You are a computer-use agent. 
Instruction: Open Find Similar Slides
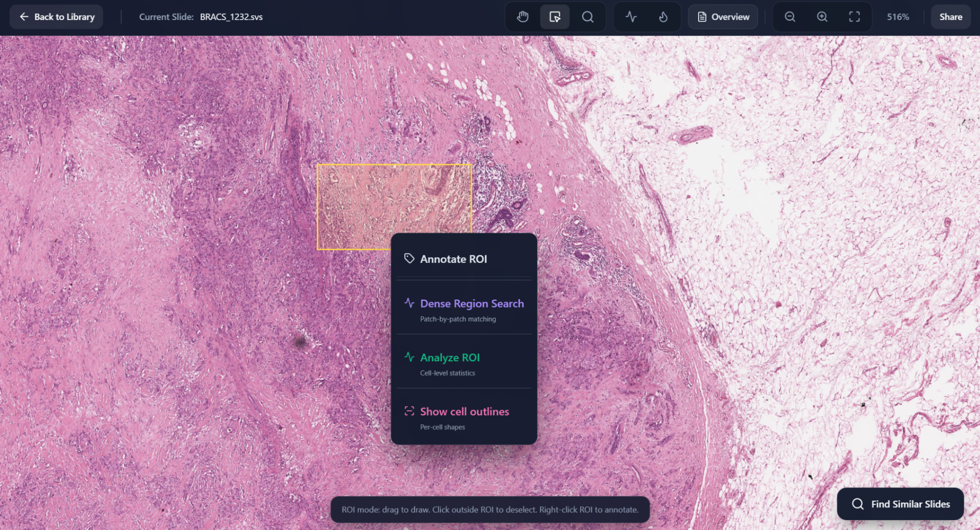pyautogui.click(x=901, y=504)
